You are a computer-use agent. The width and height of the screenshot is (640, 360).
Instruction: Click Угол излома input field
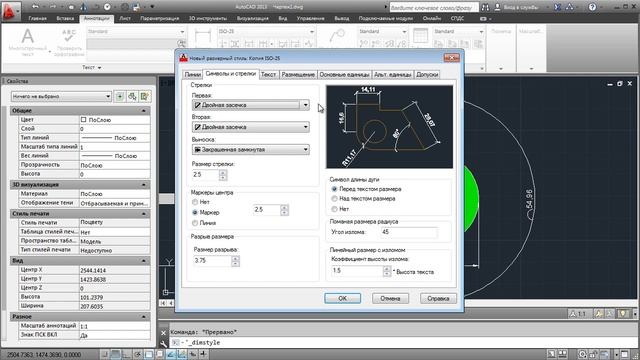pos(409,232)
